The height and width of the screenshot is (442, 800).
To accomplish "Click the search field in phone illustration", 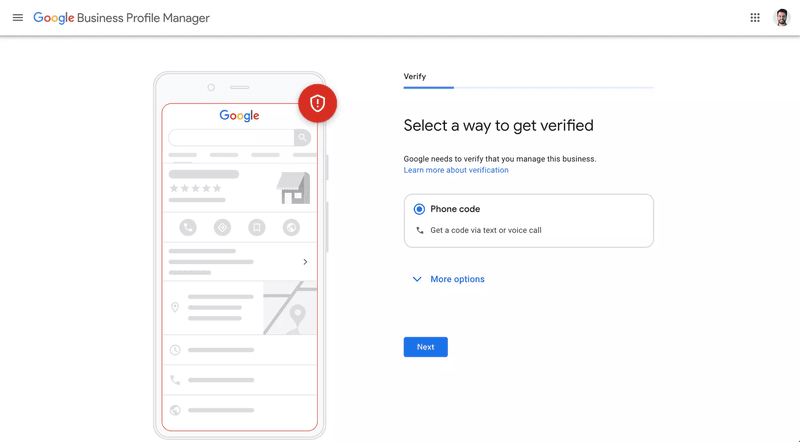I will (x=231, y=137).
